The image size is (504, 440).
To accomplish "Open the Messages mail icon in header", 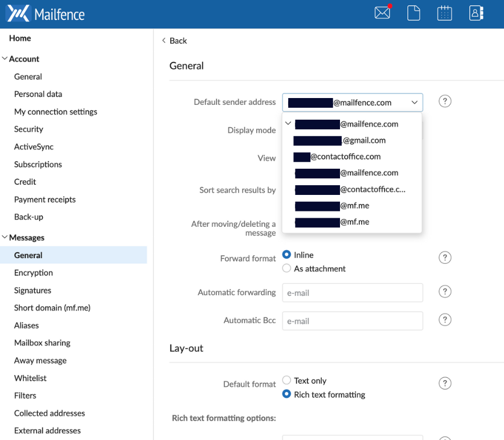I will [x=383, y=13].
